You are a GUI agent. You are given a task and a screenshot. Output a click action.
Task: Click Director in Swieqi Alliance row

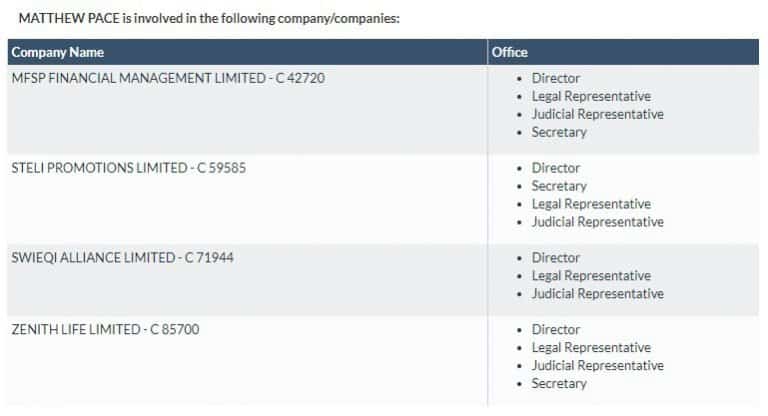tap(556, 258)
